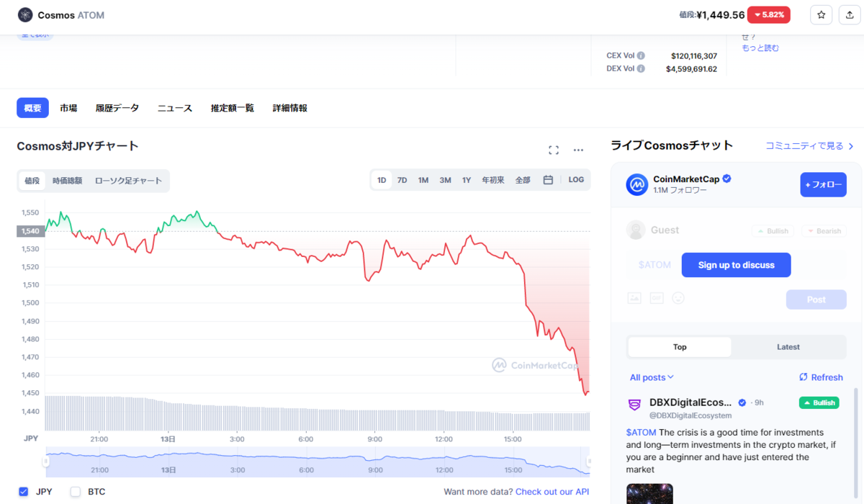Viewport: 864px width, 504px height.
Task: Click the + フォロー button
Action: (x=824, y=184)
